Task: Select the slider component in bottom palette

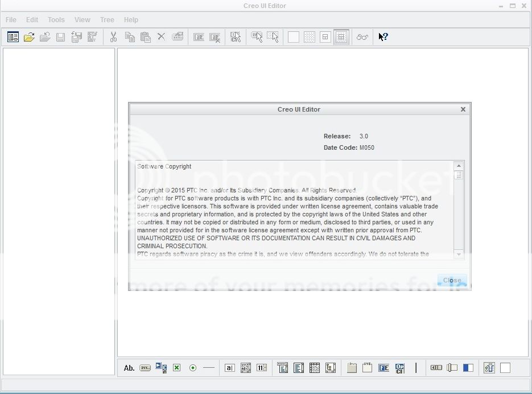Action: click(452, 368)
